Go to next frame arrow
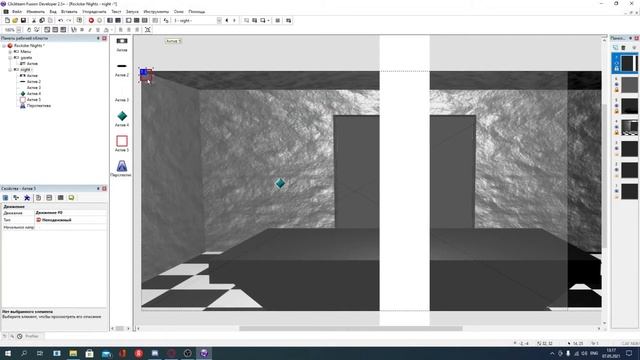This screenshot has width=640, height=360. click(234, 20)
